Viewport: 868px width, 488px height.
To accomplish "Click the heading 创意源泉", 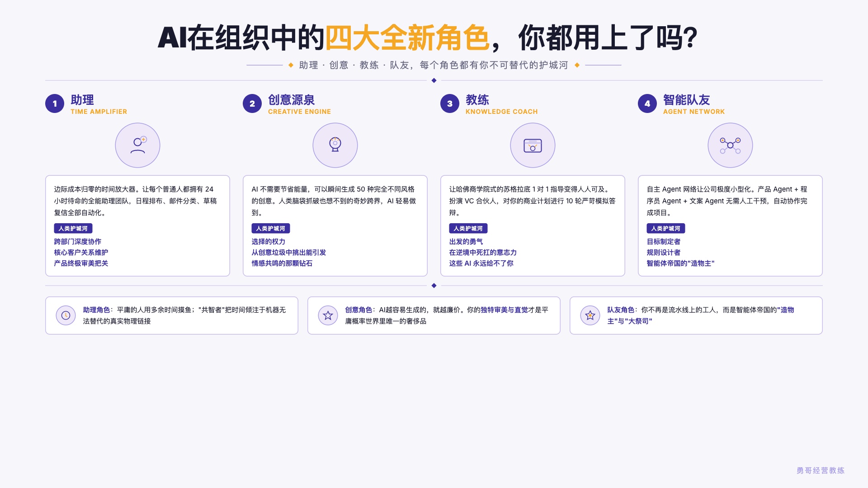I will click(x=292, y=100).
